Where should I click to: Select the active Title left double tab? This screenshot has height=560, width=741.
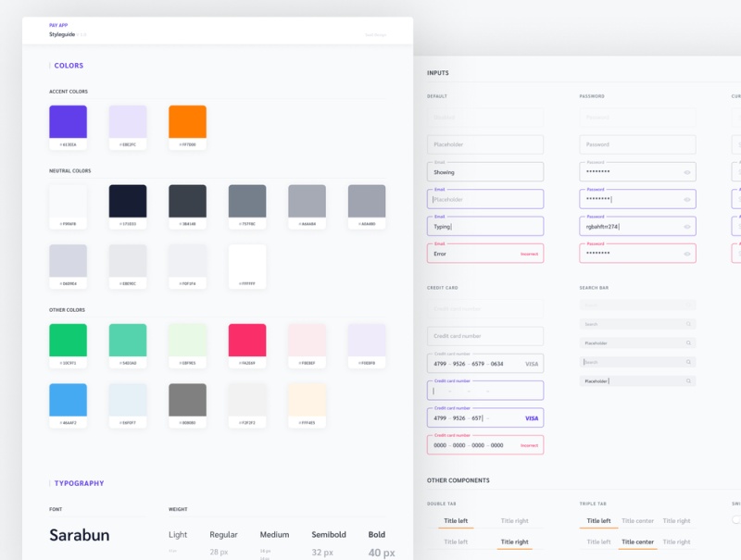tap(456, 521)
